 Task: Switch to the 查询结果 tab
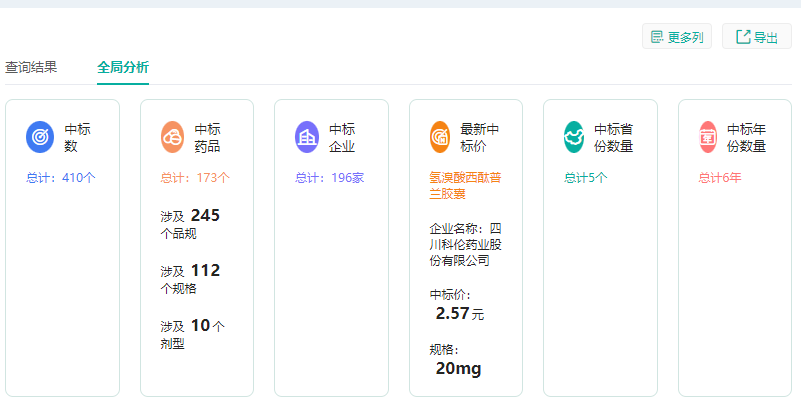point(31,67)
